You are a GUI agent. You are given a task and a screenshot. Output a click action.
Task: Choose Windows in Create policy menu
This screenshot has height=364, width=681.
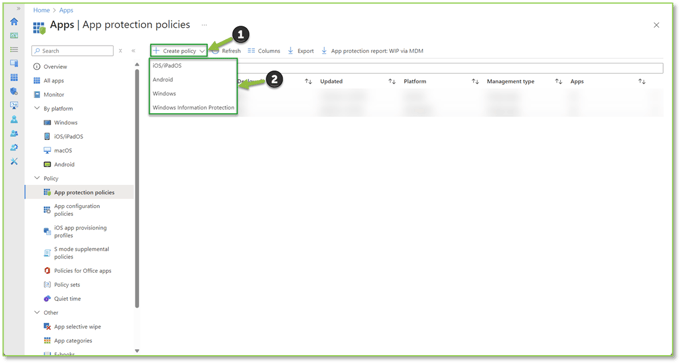(164, 93)
